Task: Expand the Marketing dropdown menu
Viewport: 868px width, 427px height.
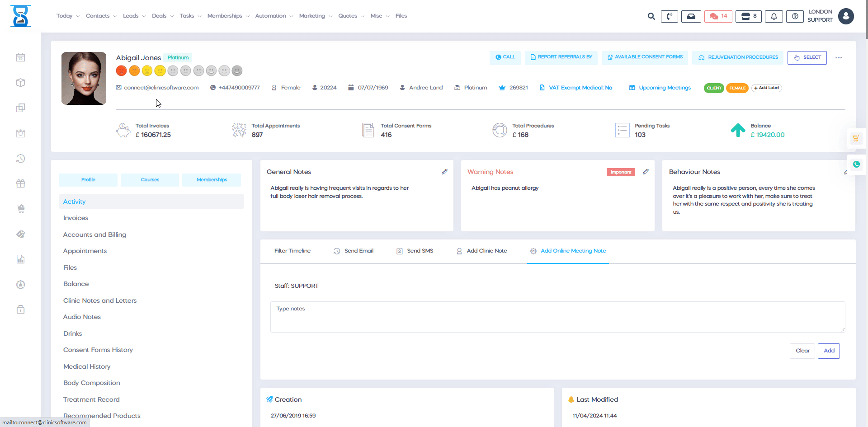Action: pyautogui.click(x=315, y=16)
